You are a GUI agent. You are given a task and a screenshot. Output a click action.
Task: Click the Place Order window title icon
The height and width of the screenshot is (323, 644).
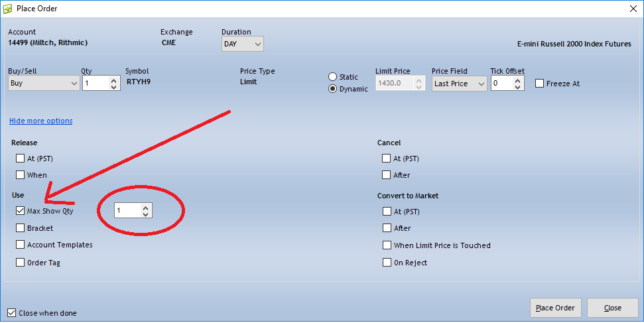coord(7,8)
